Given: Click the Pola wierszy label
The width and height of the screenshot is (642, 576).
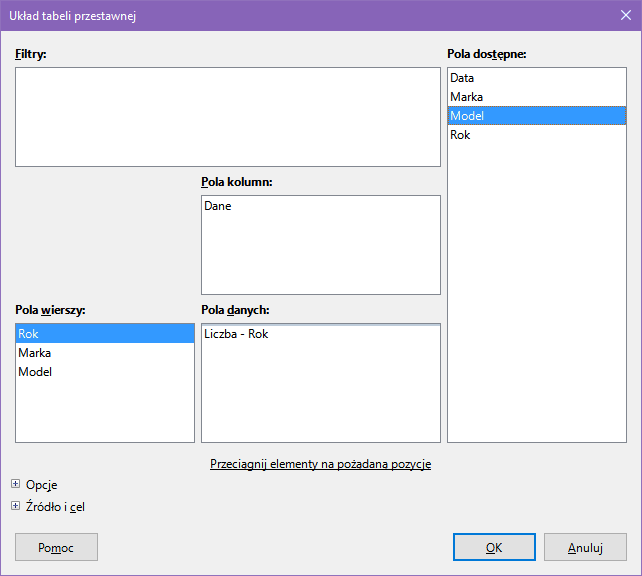Looking at the screenshot, I should (50, 310).
